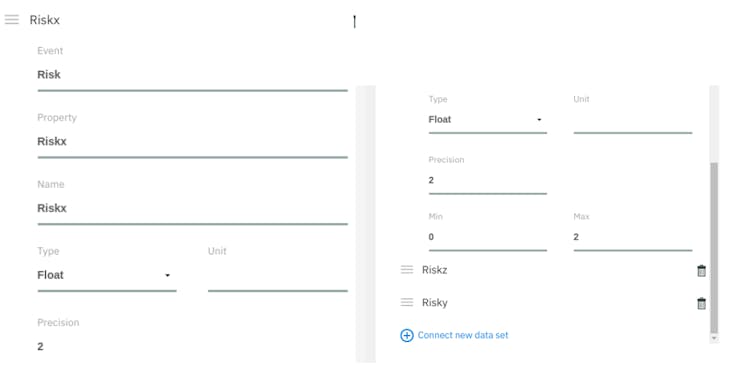Open the right panel Type dropdown arrow
The image size is (740, 371).
(539, 120)
